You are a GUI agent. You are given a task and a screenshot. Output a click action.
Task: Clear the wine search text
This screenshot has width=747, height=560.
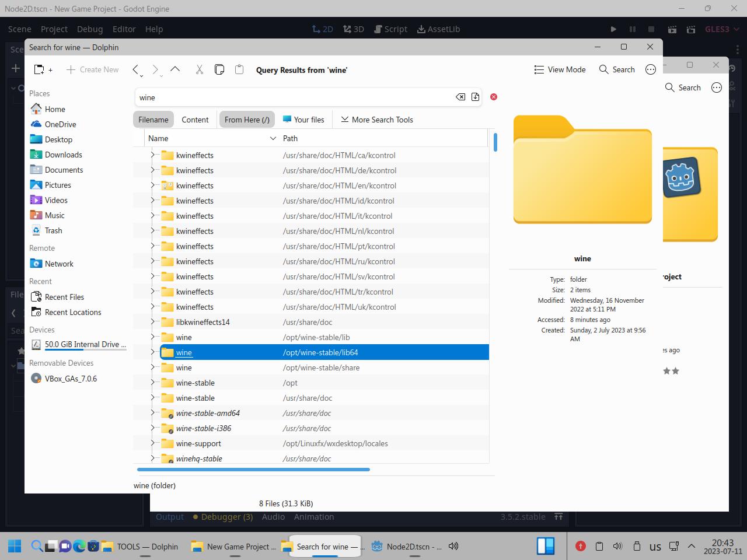460,97
